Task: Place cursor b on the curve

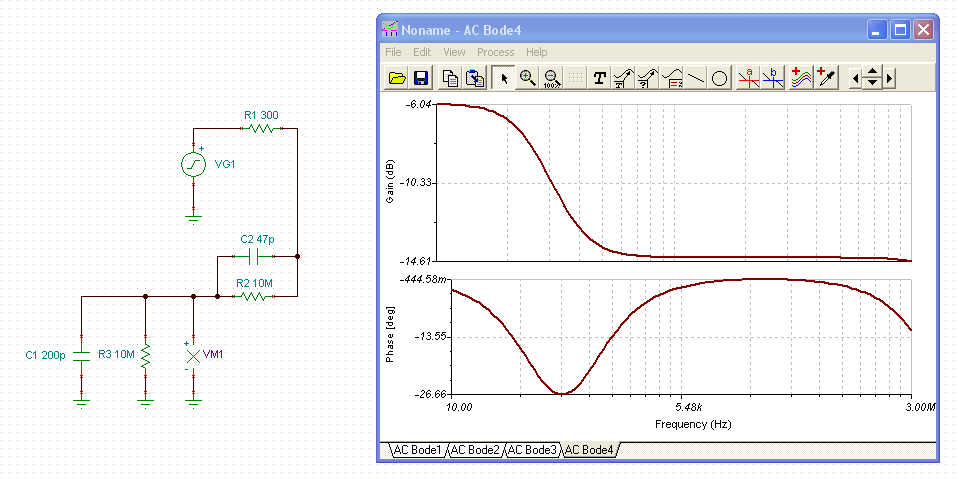Action: (x=772, y=78)
